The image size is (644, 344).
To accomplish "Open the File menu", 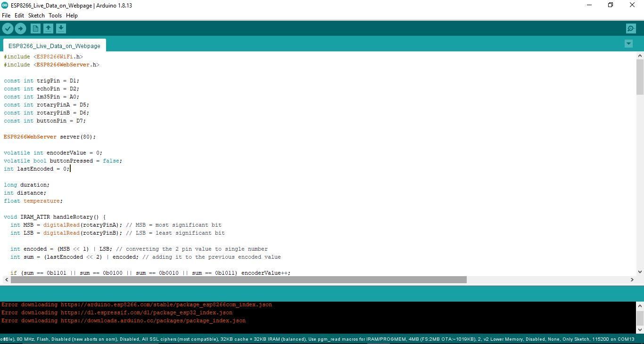I will point(6,16).
